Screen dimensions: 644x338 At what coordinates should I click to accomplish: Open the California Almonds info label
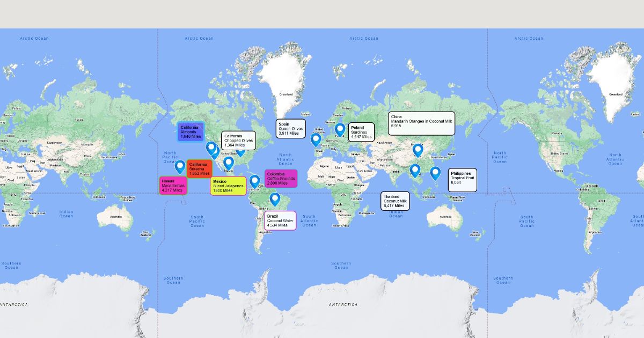(191, 132)
